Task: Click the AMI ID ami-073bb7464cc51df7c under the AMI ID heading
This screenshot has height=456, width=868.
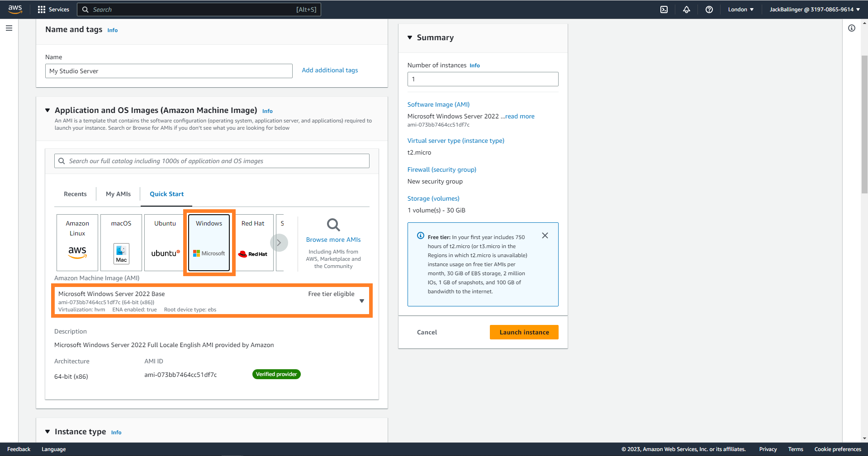Action: pyautogui.click(x=180, y=375)
